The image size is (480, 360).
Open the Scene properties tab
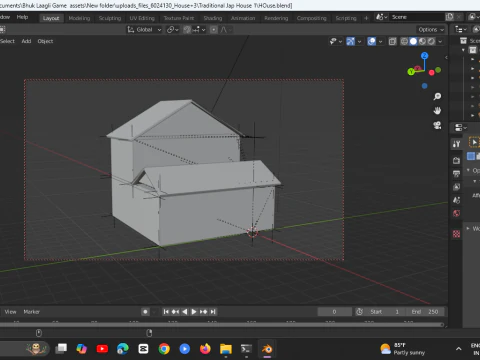pos(456,200)
